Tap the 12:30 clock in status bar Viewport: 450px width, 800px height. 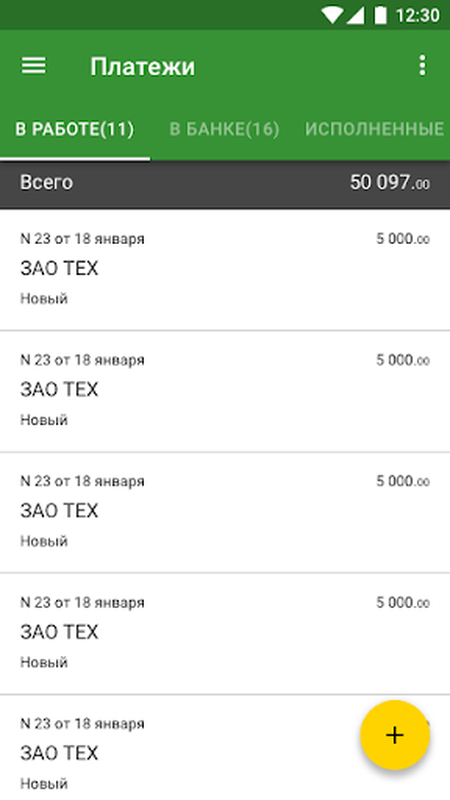417,15
